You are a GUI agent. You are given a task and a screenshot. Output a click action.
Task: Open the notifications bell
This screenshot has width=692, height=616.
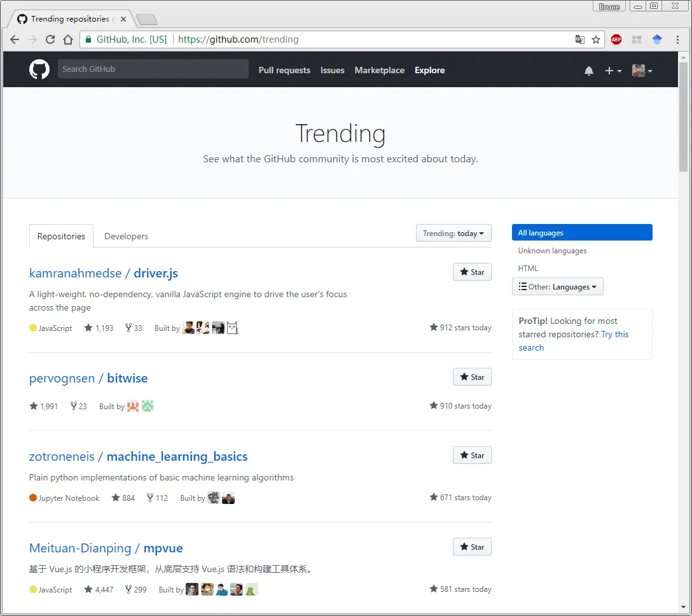(x=589, y=71)
